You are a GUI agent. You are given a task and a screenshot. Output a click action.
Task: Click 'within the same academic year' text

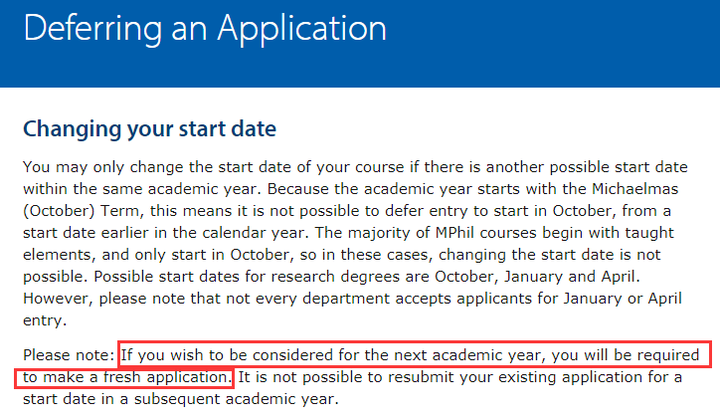142,189
